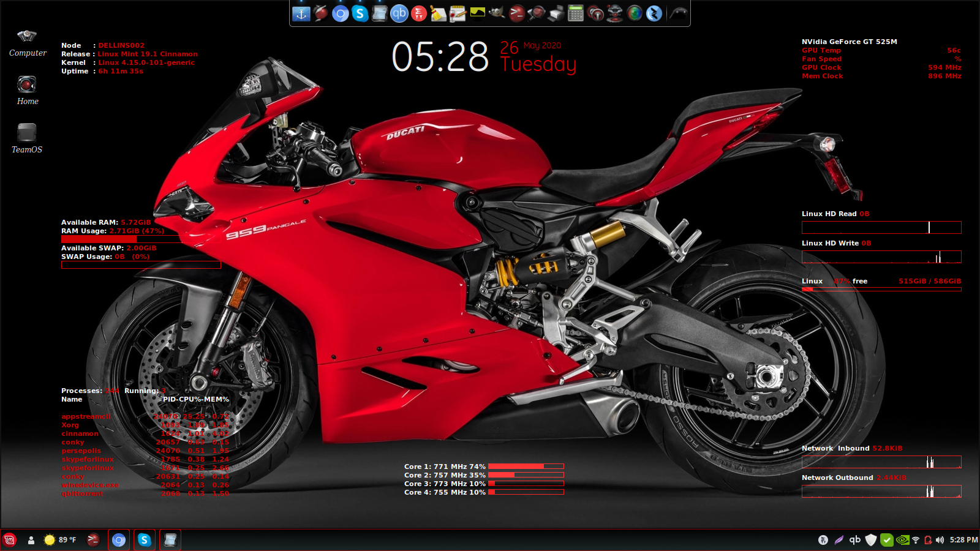Launch GIMP from the top dock

(x=497, y=13)
